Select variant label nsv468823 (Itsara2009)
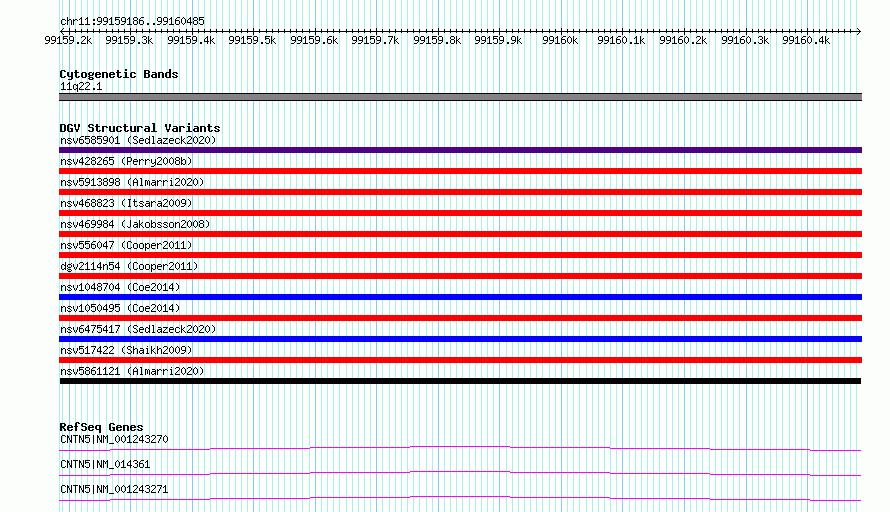The image size is (890, 512). pos(126,203)
